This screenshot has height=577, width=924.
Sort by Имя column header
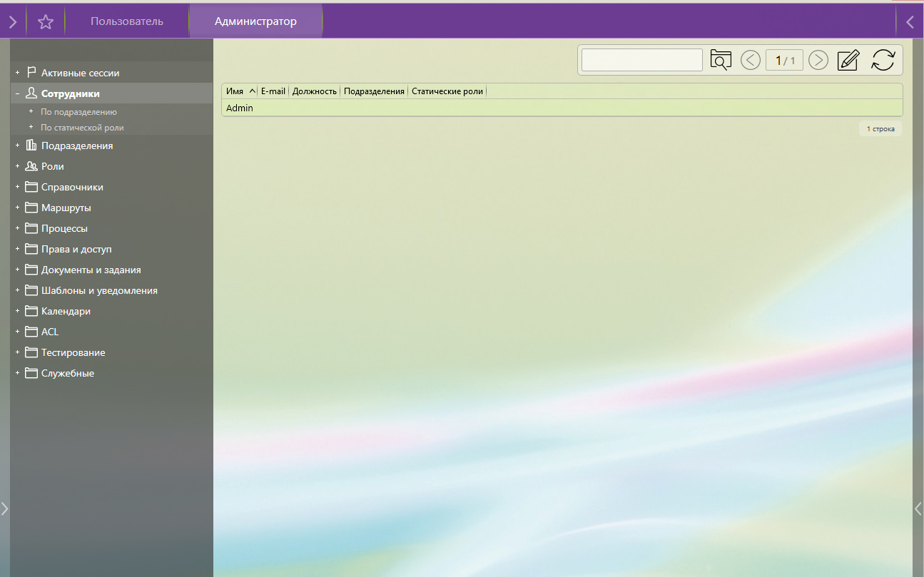235,91
